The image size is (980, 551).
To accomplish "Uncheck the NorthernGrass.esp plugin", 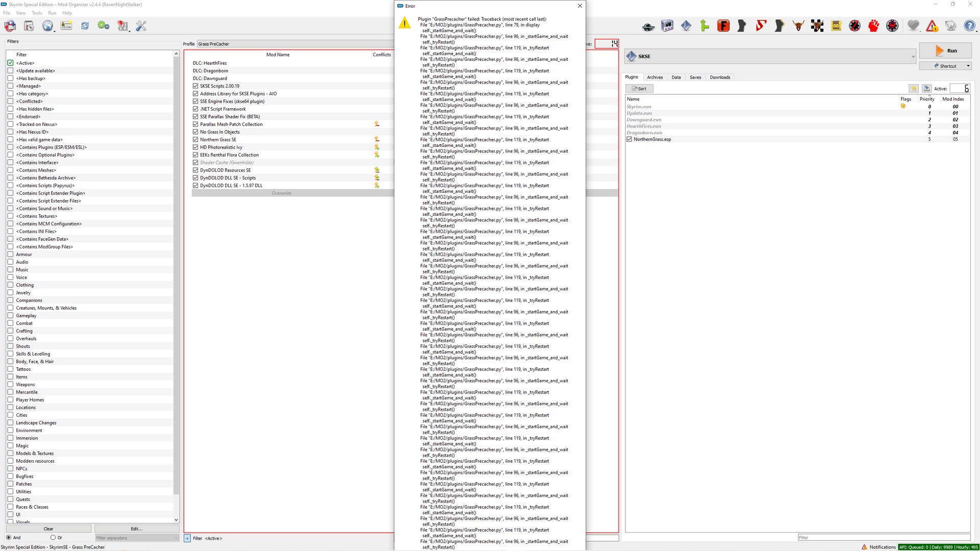I will point(629,139).
